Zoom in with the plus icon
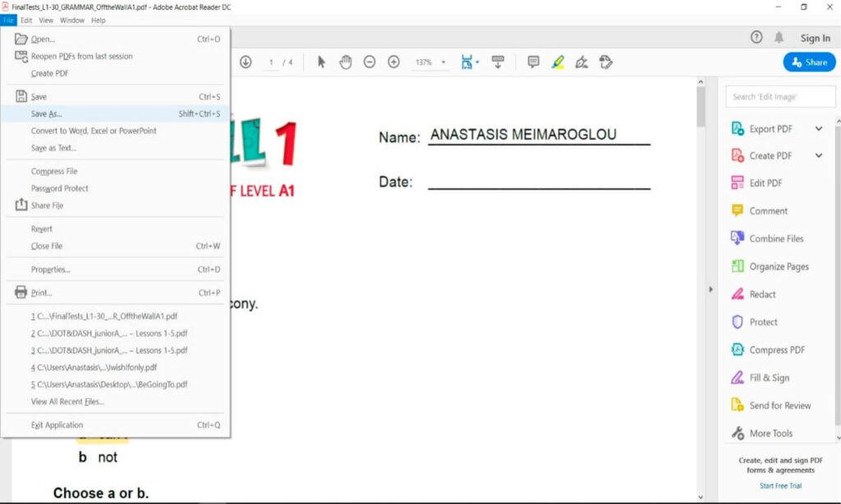 (393, 62)
